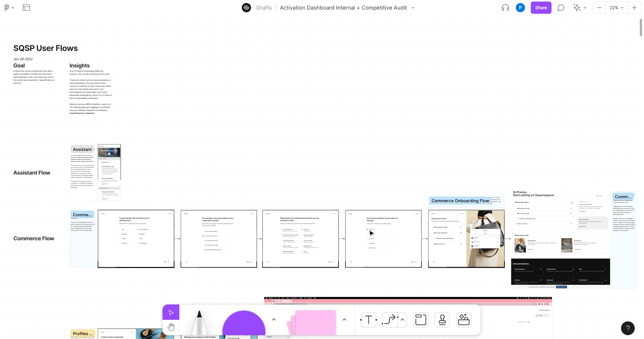Select the Text tool
Viewport: 644px width, 339px height.
(369, 320)
